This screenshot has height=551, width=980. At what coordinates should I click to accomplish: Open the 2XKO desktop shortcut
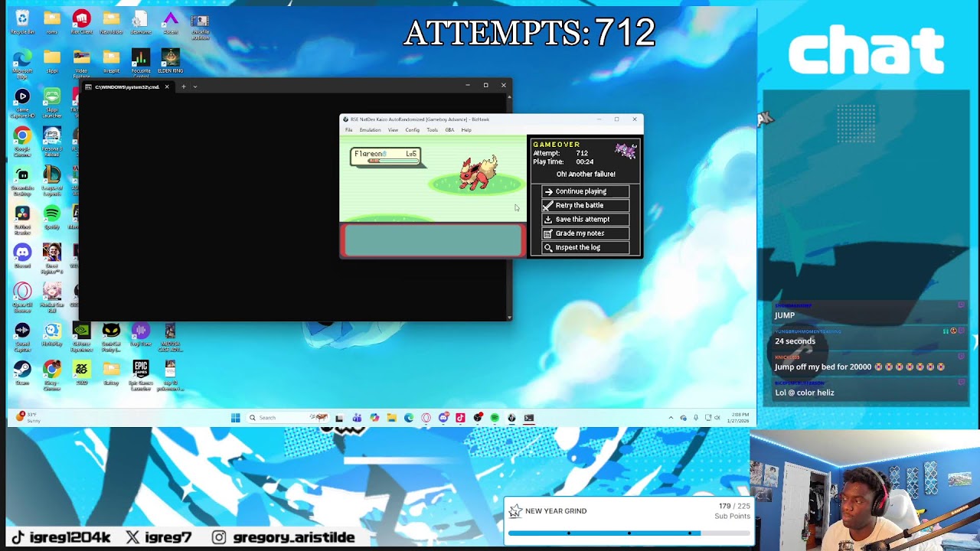click(x=81, y=372)
